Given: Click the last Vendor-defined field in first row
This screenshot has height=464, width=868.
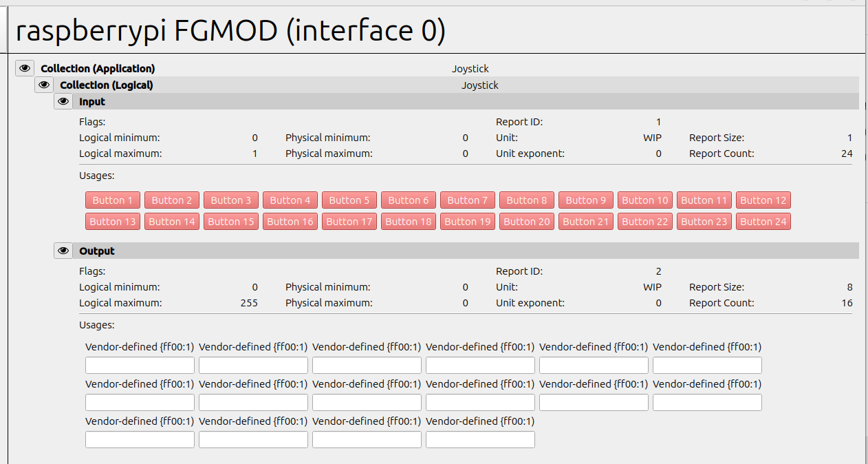Looking at the screenshot, I should [x=707, y=366].
